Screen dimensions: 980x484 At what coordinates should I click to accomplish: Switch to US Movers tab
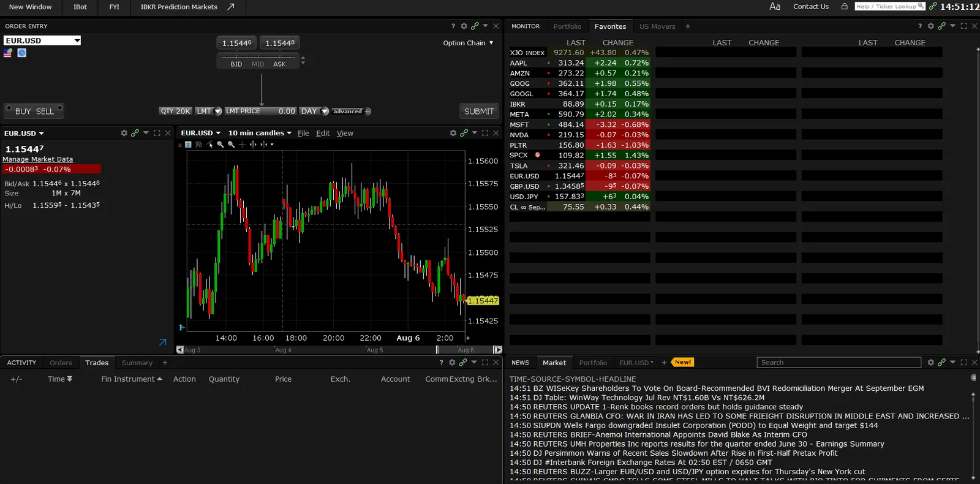(x=657, y=26)
